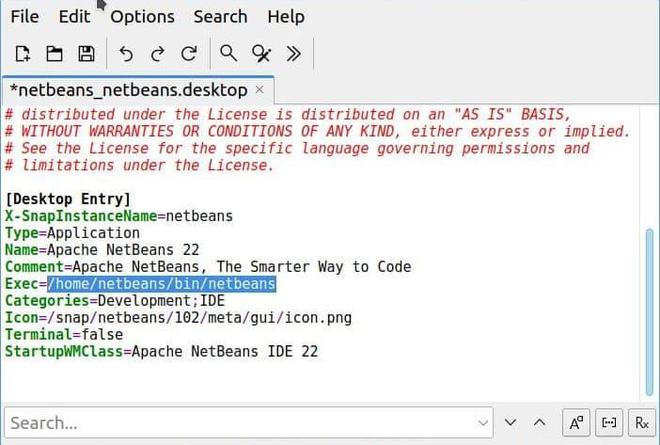Click the Exec key name
The image size is (660, 445).
click(22, 284)
